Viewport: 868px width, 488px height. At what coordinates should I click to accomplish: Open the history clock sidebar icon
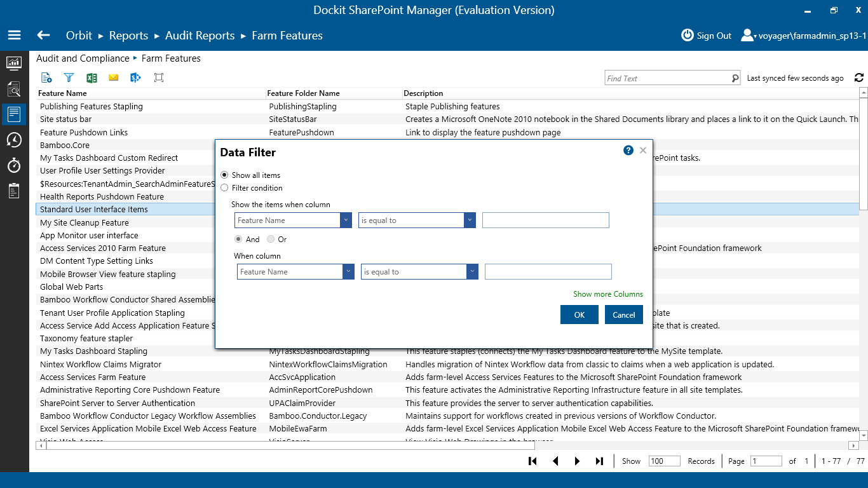14,140
